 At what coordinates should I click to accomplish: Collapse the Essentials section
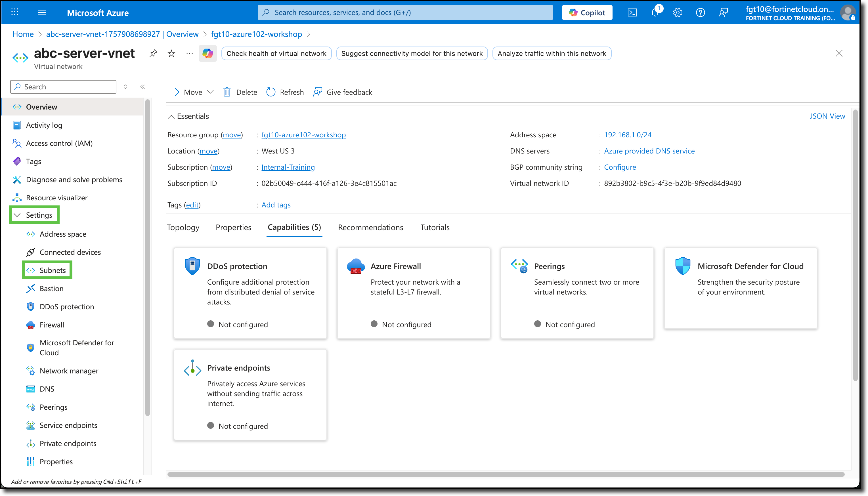coord(172,116)
